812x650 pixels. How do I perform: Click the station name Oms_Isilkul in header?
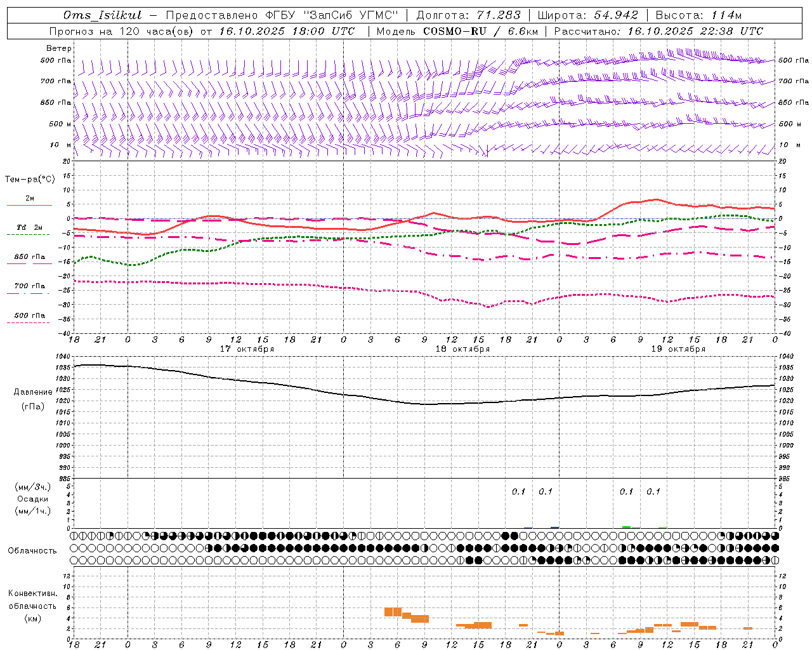click(103, 15)
